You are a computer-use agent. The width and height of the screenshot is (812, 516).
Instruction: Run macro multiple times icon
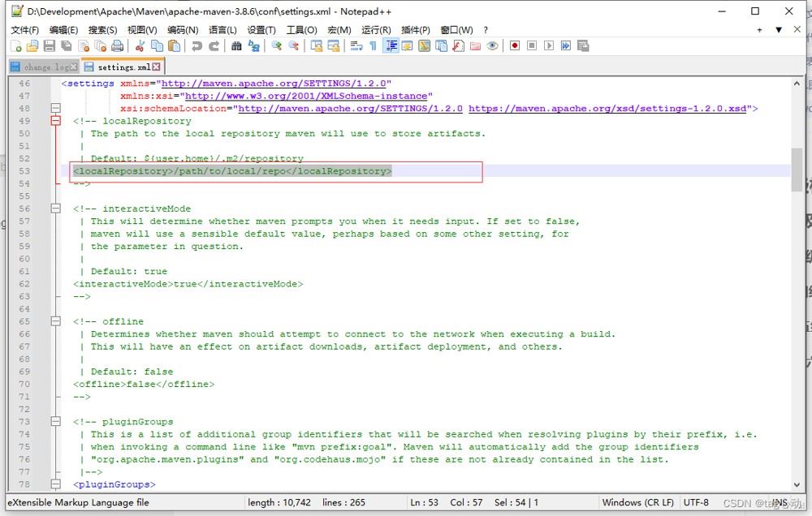coord(565,46)
